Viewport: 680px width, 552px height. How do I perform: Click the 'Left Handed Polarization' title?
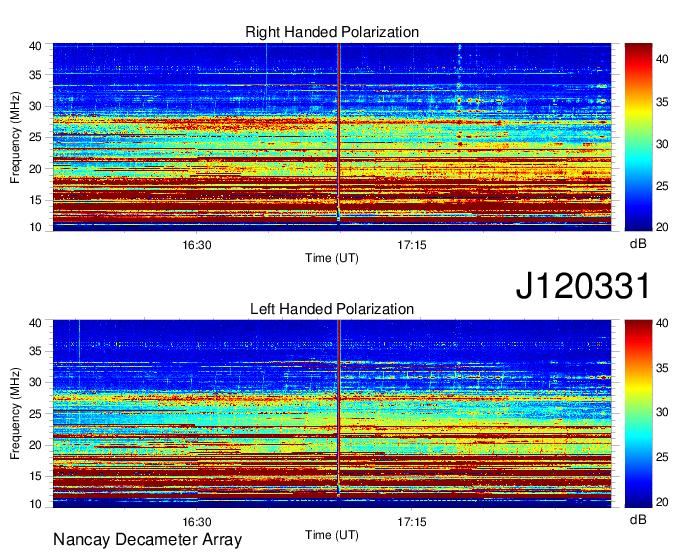click(332, 309)
